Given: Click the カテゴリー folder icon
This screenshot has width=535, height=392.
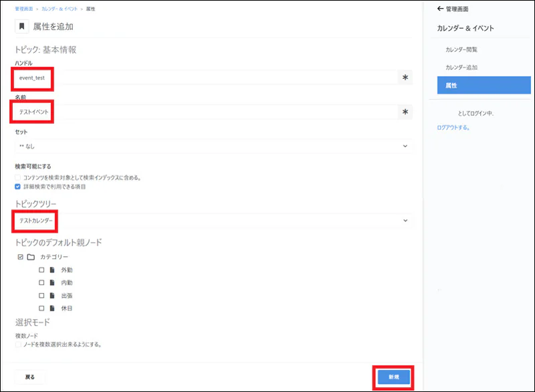Looking at the screenshot, I should pos(31,257).
